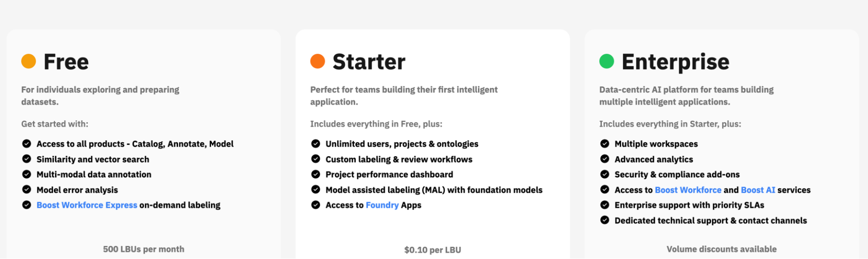Select the Enterprise plan heading
The width and height of the screenshot is (868, 259).
point(676,61)
